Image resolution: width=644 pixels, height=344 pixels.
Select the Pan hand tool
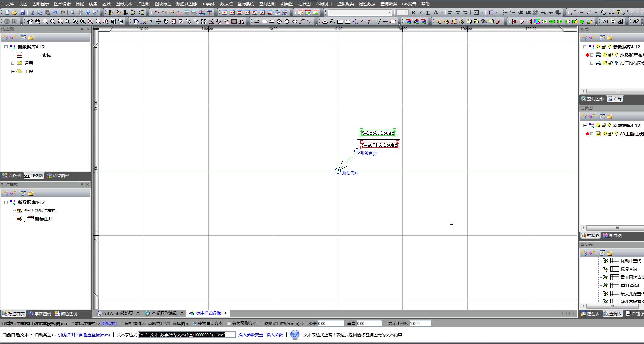30,21
